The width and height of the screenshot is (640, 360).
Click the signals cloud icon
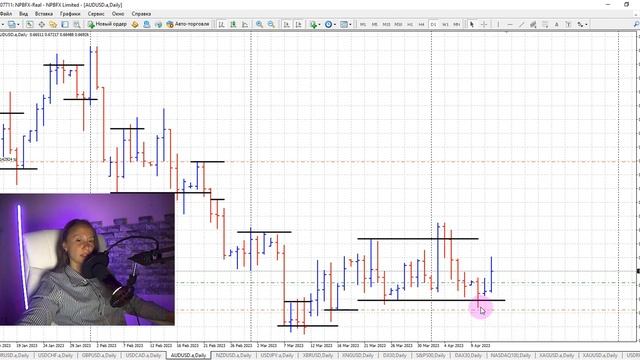(x=158, y=24)
